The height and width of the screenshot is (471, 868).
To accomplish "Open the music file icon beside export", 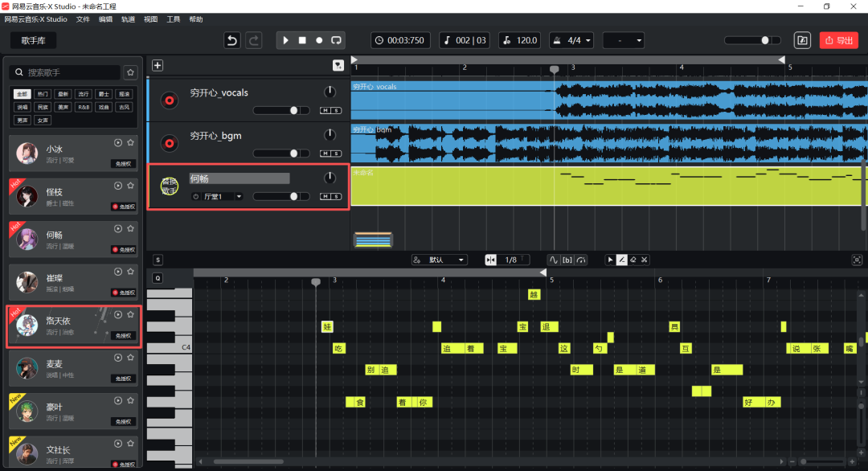I will (x=801, y=40).
